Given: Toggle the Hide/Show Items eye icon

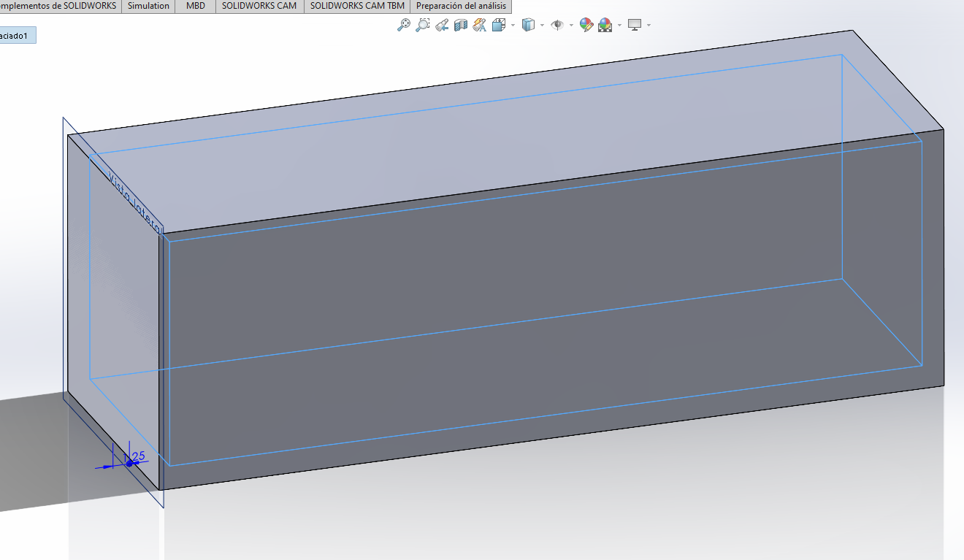Looking at the screenshot, I should [x=557, y=25].
